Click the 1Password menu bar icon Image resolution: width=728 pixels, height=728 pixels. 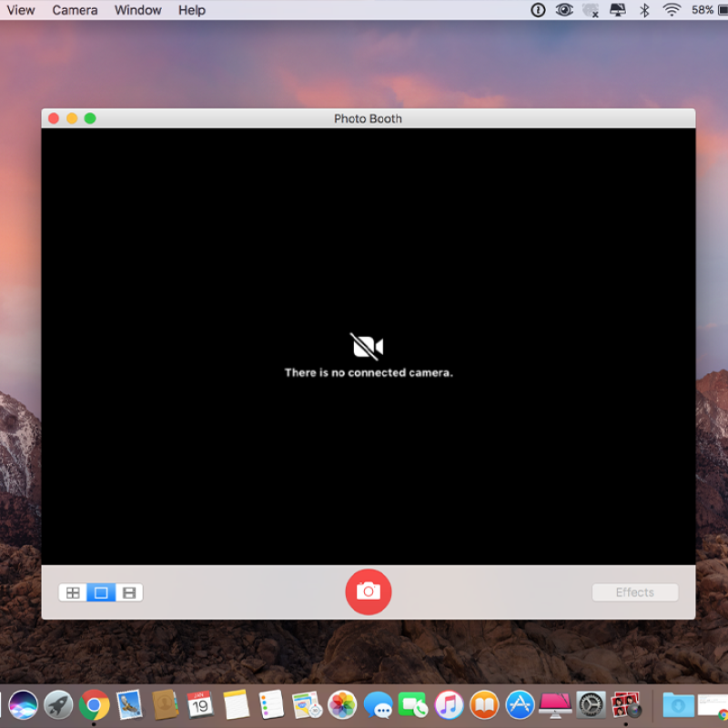coord(538,10)
